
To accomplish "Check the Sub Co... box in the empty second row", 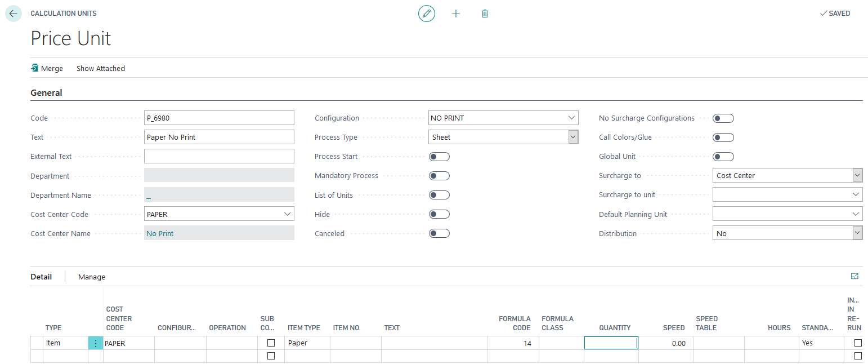I will (x=271, y=356).
